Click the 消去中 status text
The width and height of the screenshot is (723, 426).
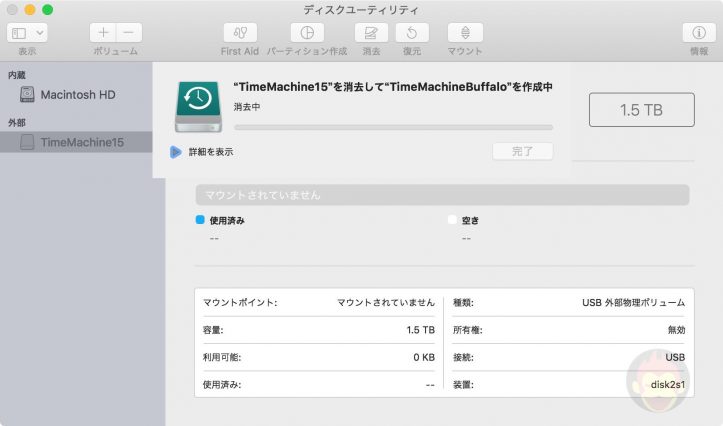(247, 107)
